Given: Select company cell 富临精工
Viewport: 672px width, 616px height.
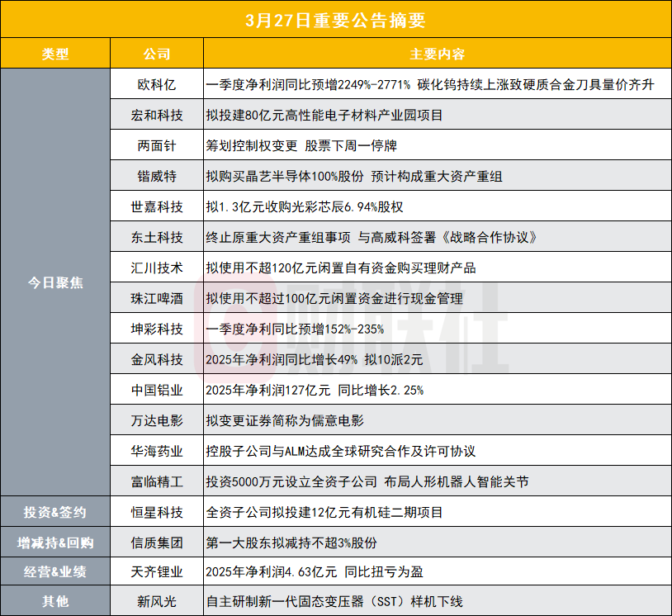Looking at the screenshot, I should coord(157,481).
